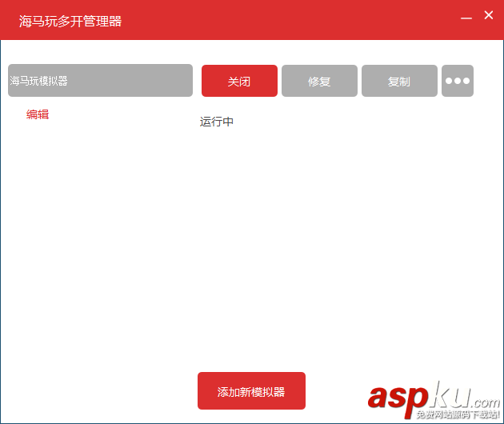The width and height of the screenshot is (504, 424).
Task: Select the 海马玩模拟器 name field
Action: (x=100, y=80)
